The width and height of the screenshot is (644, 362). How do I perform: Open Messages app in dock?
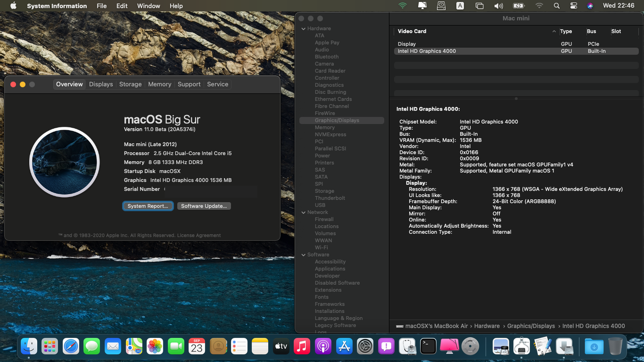(92, 346)
